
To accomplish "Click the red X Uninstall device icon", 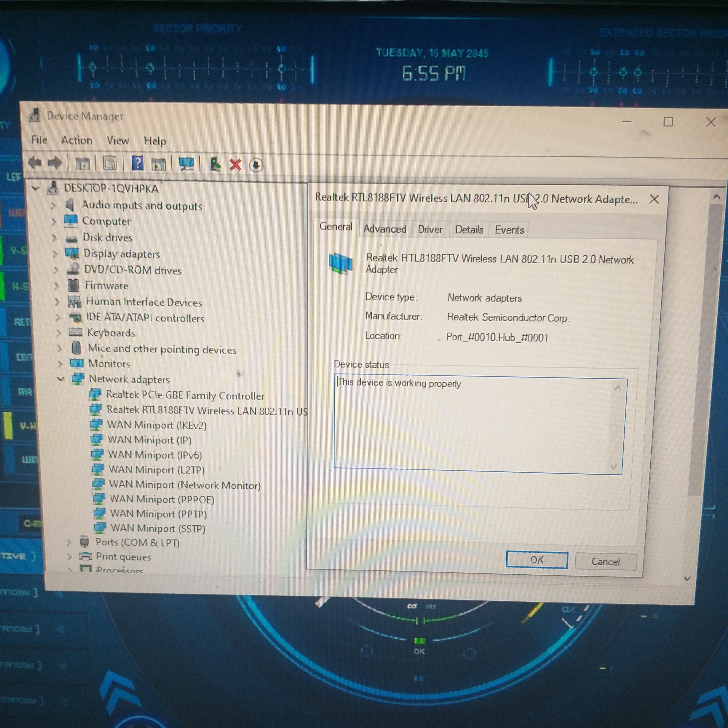I will pyautogui.click(x=236, y=165).
